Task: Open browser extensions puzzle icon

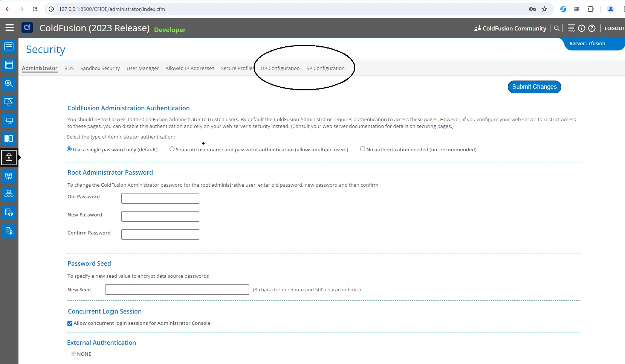Action: click(591, 9)
